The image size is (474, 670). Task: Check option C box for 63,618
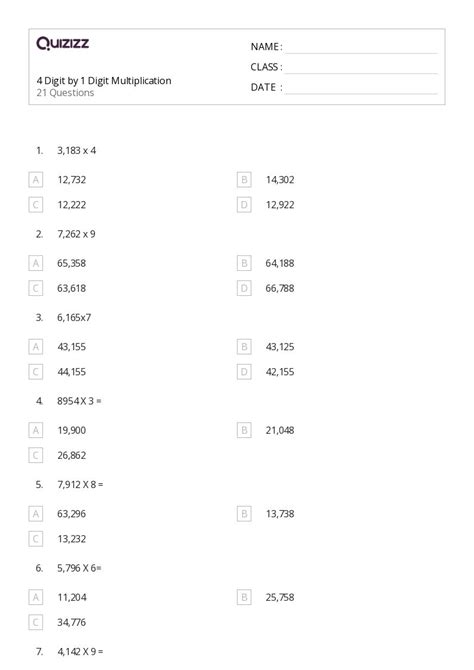click(x=36, y=288)
